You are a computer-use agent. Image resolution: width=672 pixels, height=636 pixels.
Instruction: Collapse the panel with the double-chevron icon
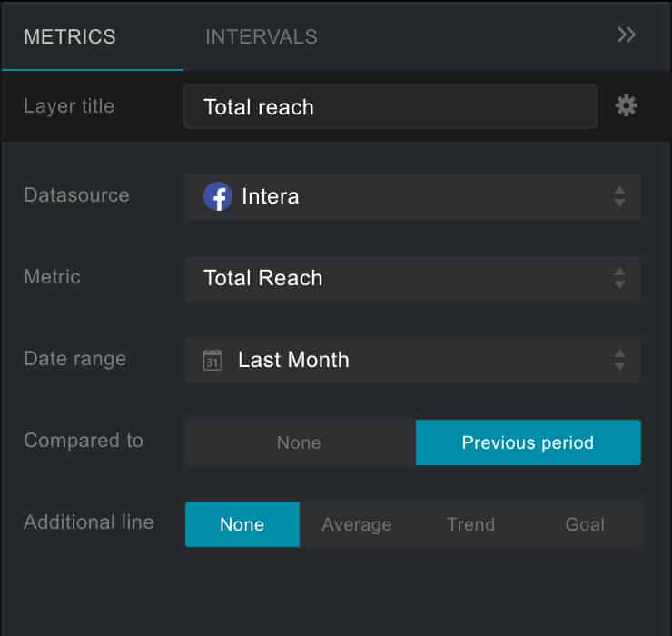(x=626, y=35)
